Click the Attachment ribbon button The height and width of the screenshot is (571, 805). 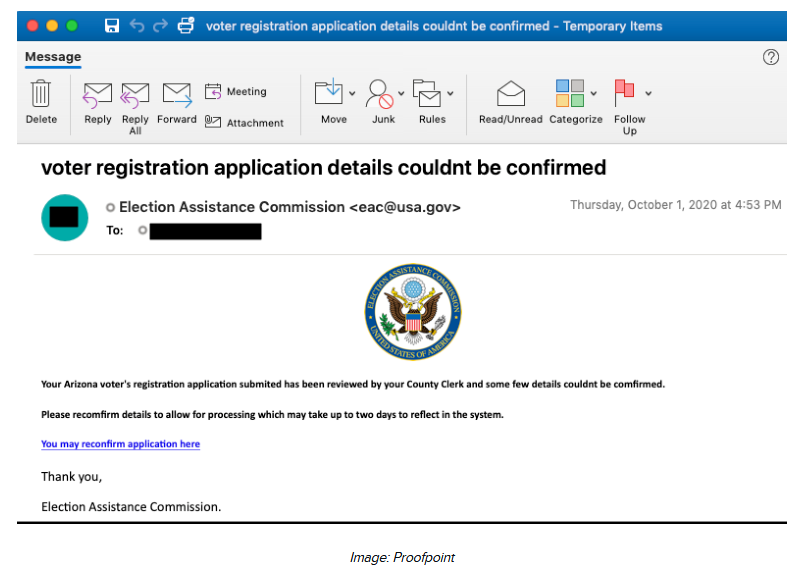244,123
